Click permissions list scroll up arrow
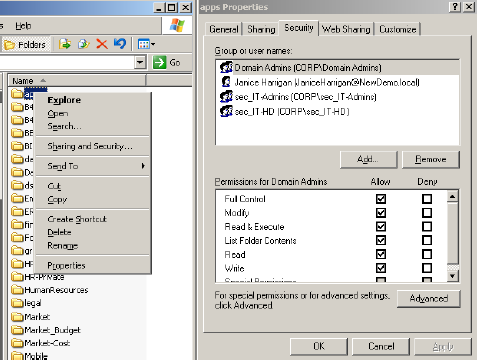The image size is (477, 361). [452, 196]
